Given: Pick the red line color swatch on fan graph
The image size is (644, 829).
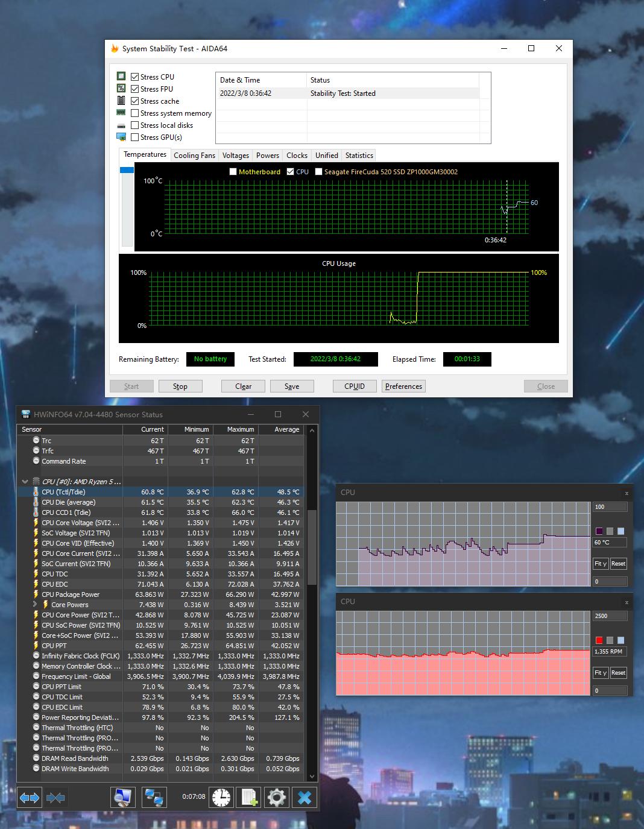Looking at the screenshot, I should tap(599, 640).
